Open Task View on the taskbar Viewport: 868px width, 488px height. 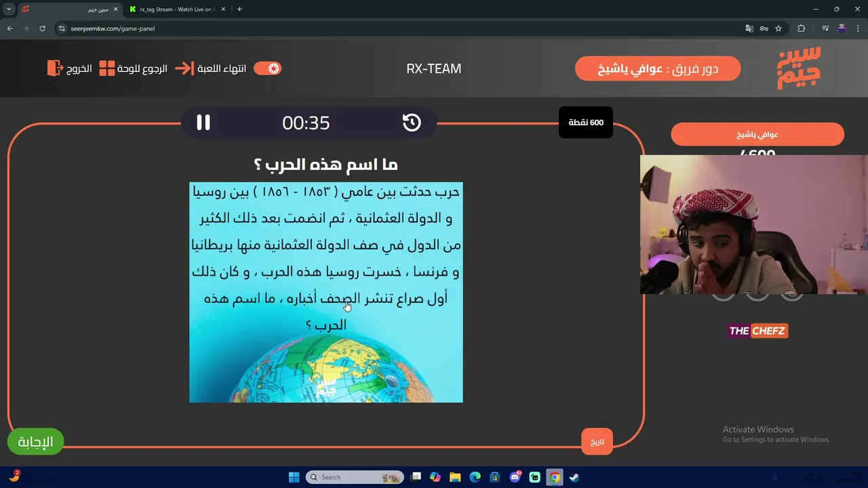coord(416,477)
